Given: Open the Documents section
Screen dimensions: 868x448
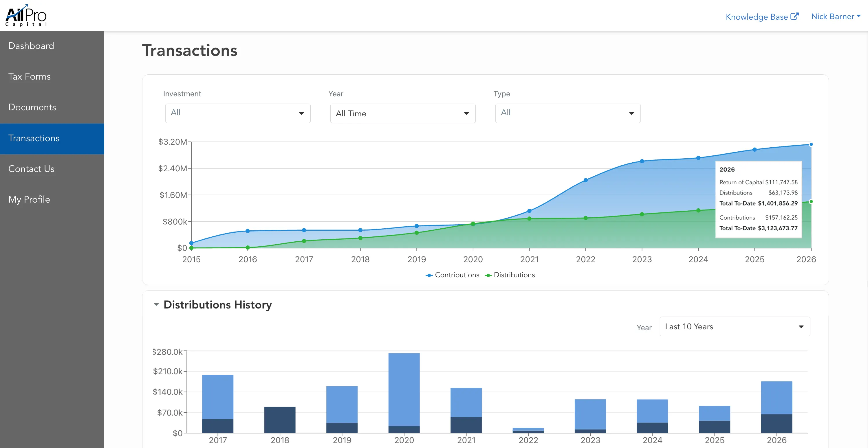Looking at the screenshot, I should click(x=52, y=107).
